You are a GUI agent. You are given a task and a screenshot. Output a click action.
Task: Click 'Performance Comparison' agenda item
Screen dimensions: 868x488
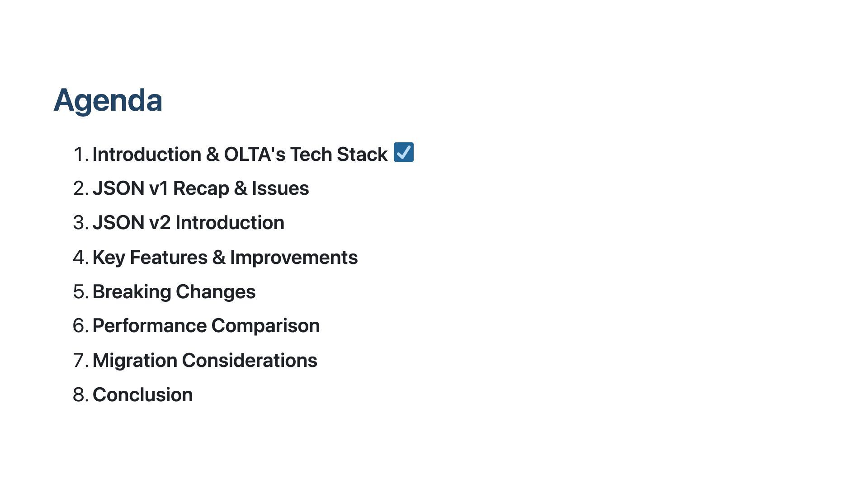(x=206, y=326)
